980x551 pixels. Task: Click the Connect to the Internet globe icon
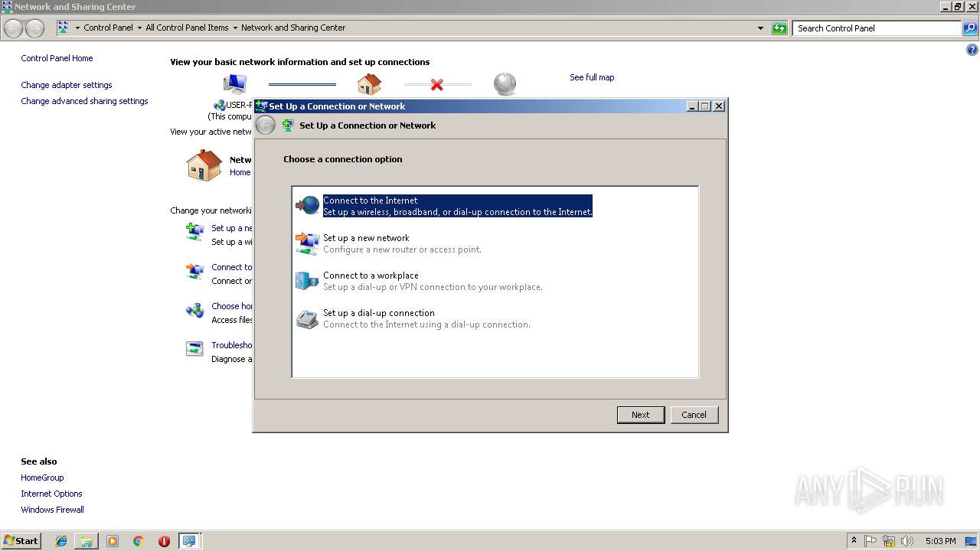coord(307,205)
